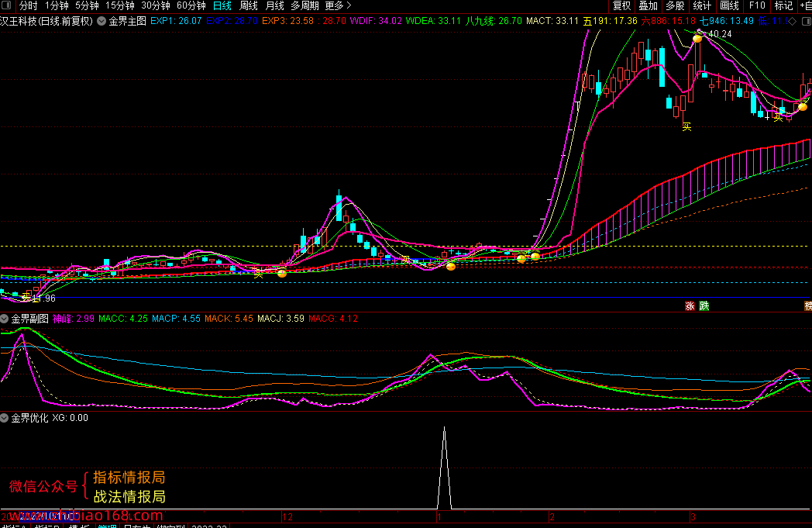
Task: Open the 金界优化 indicator dropdown
Action: click(4, 418)
